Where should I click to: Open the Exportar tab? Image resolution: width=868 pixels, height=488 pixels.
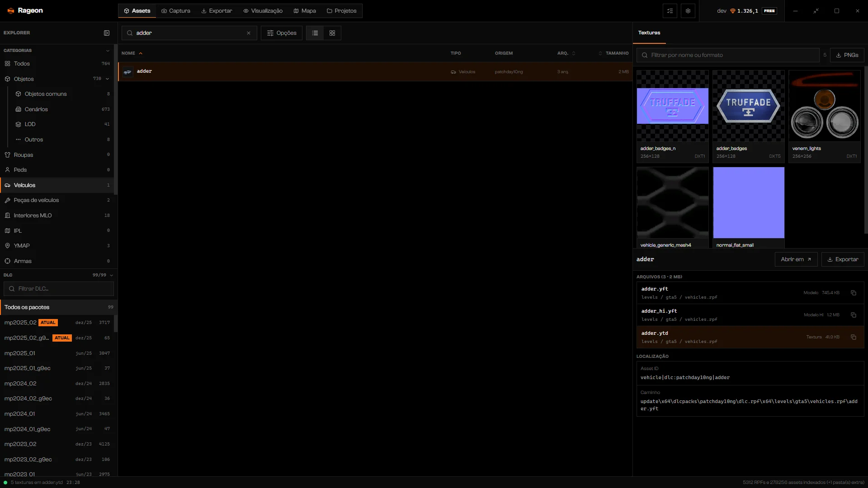pyautogui.click(x=217, y=11)
